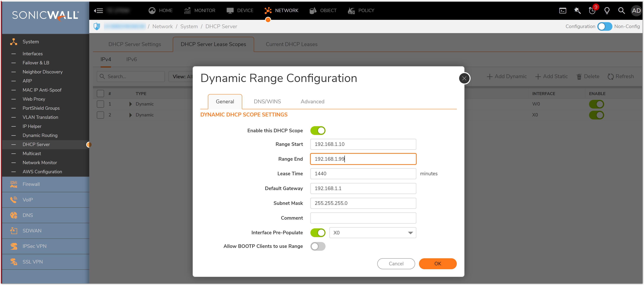Open DNS globe icon in sidebar
This screenshot has height=285, width=644.
click(13, 215)
